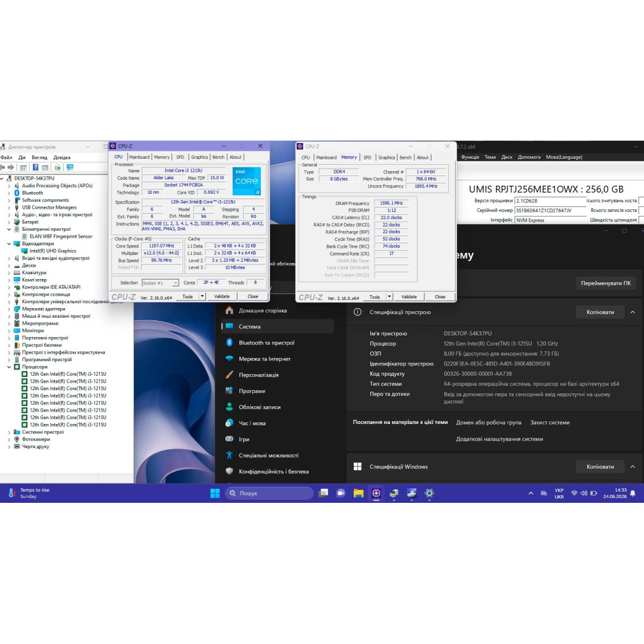
Task: Open the Файл menu in Device Manager
Action: [x=6, y=157]
